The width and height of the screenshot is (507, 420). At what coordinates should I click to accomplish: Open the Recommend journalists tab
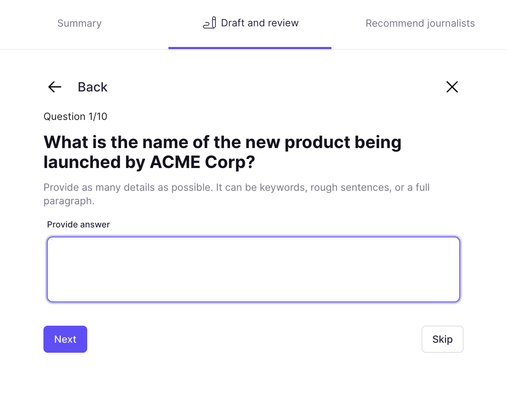click(420, 23)
